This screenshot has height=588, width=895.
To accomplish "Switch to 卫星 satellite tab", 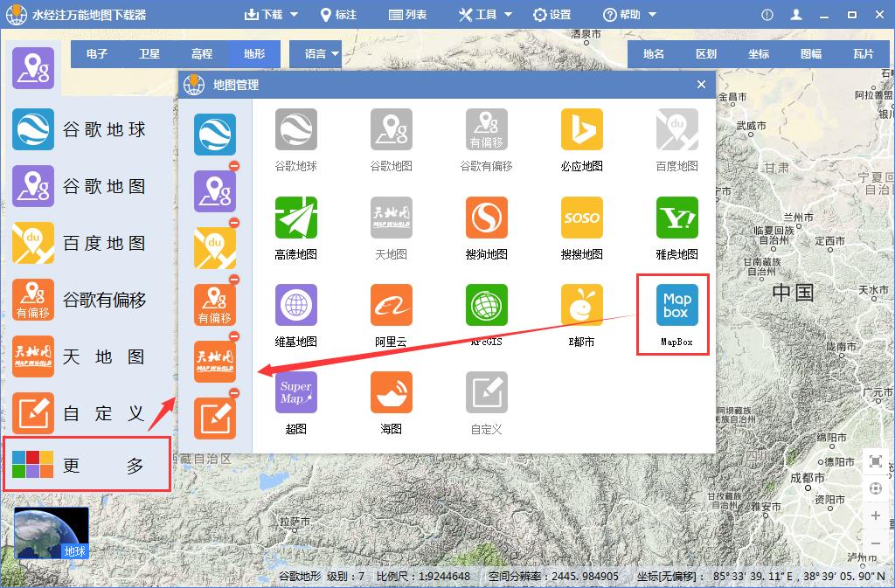I will click(x=149, y=53).
